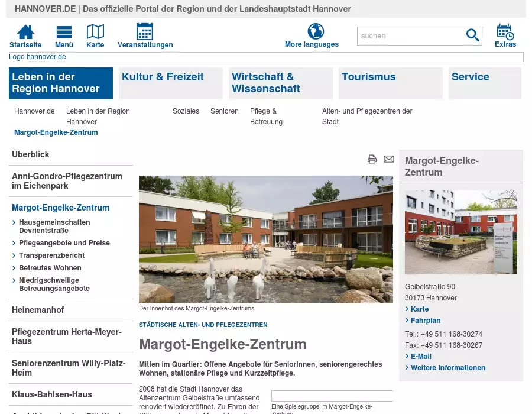This screenshot has width=532, height=414.
Task: Open the Karte map icon
Action: pos(95,32)
